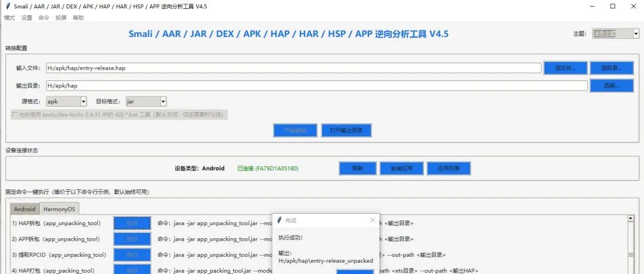Click the 执行成功! message in dialog

(x=290, y=238)
